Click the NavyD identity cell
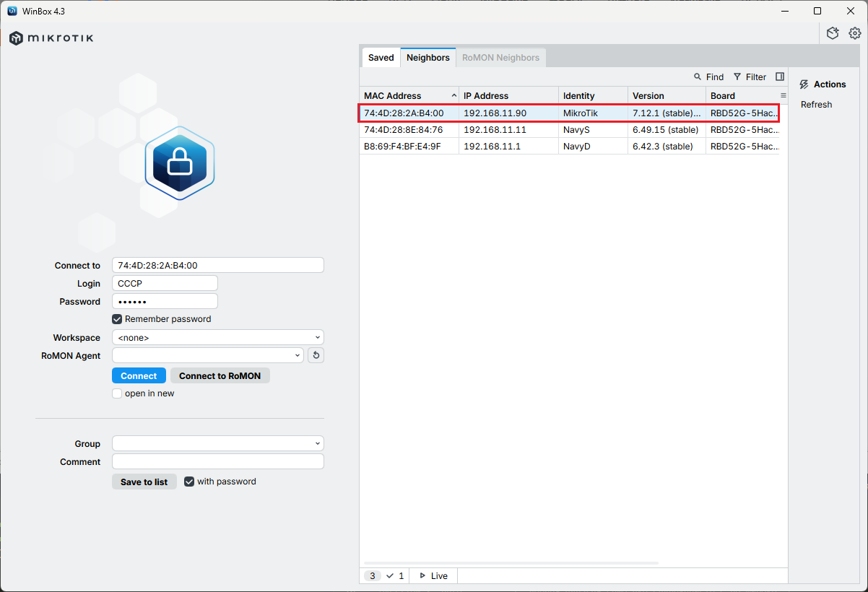Viewport: 868px width, 592px height. (594, 146)
